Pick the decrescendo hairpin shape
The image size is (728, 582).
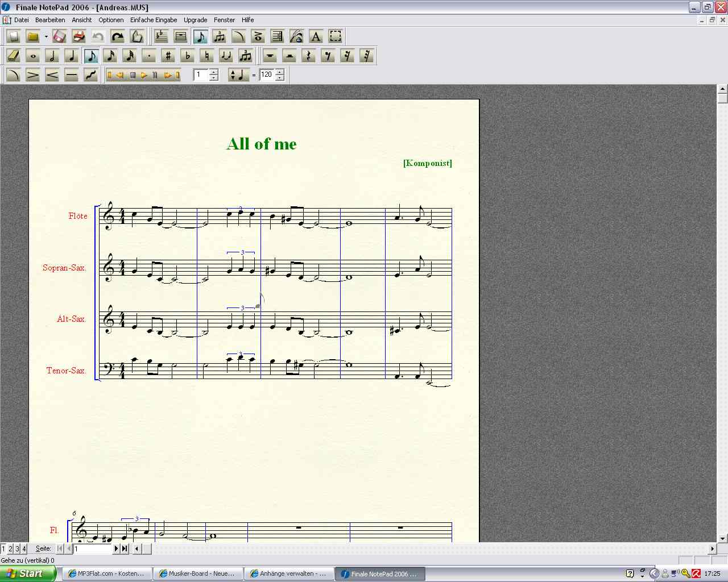click(x=33, y=74)
